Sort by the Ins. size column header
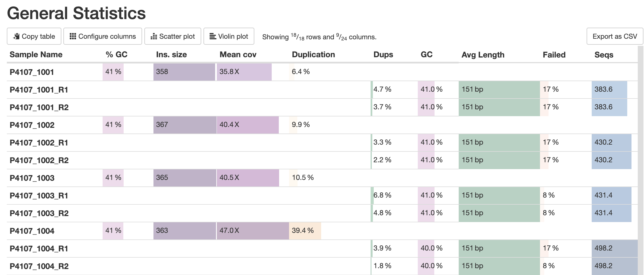This screenshot has width=644, height=275. 171,54
